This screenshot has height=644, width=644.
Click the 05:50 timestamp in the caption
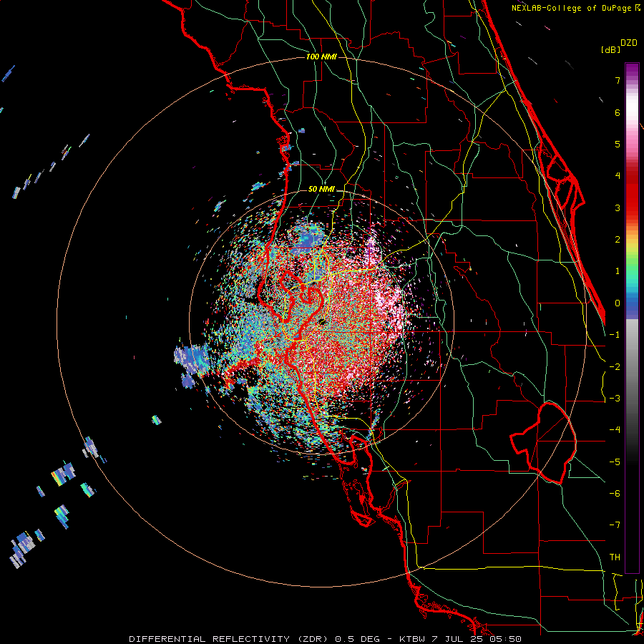505,639
